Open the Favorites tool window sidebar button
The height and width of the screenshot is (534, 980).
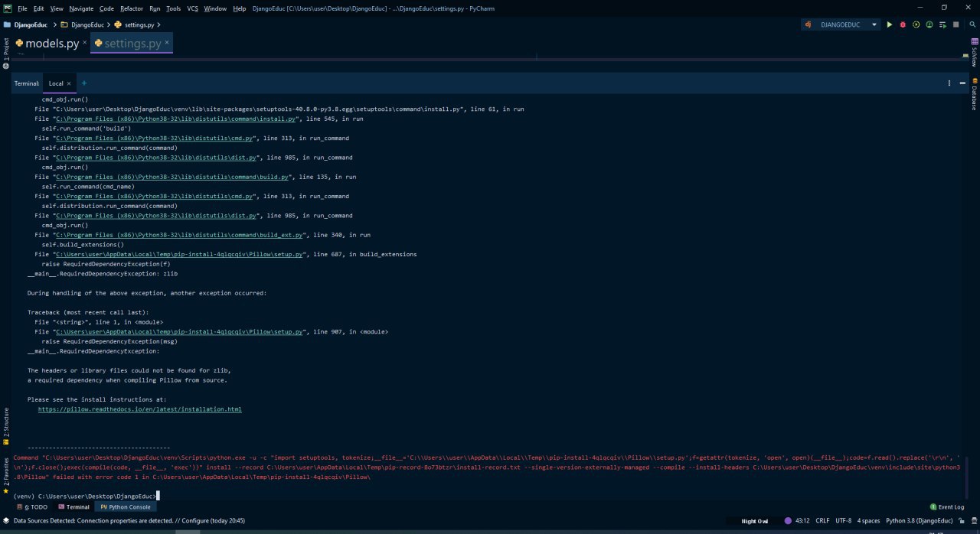tap(5, 475)
